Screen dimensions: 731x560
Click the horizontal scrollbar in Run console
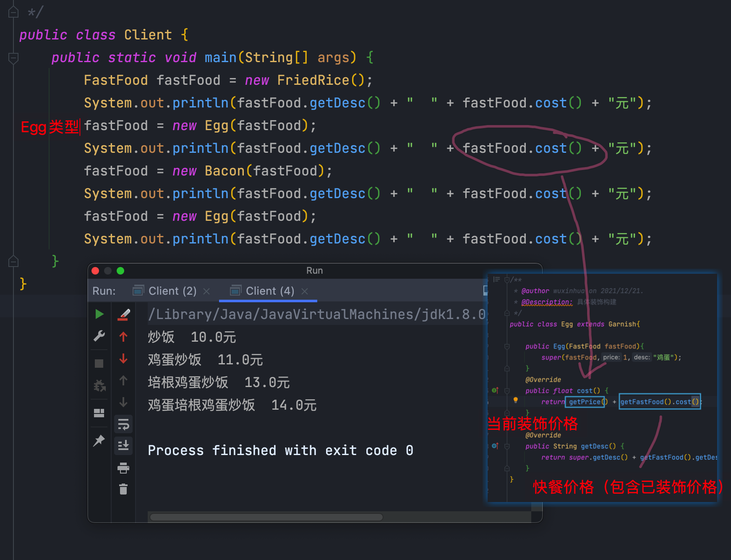point(266,517)
